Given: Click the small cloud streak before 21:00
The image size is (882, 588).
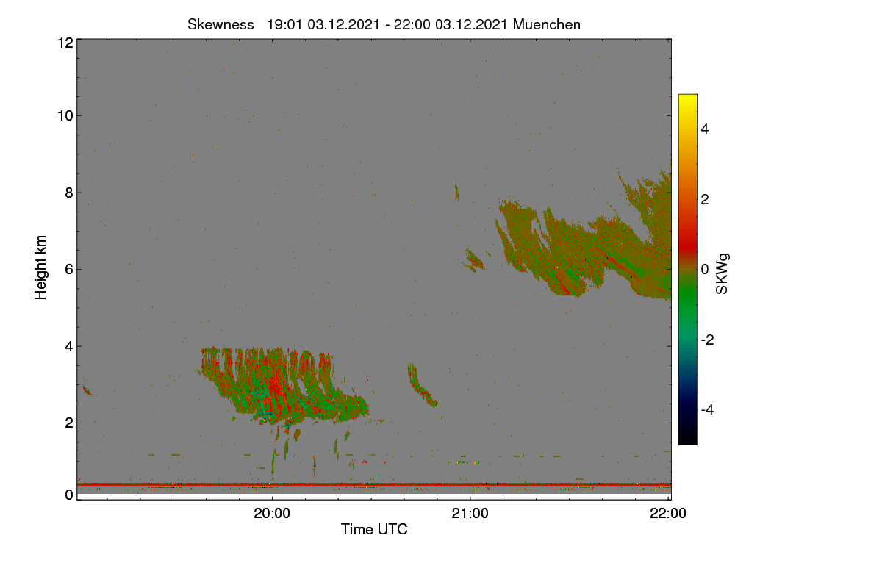Looking at the screenshot, I should click(422, 385).
